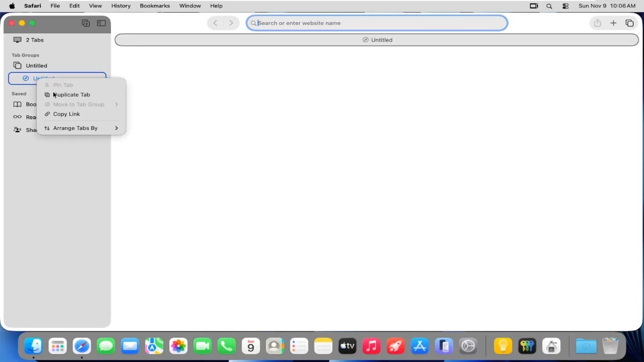Viewport: 644px width, 362px height.
Task: Open Messages from the Dock
Action: 106,346
